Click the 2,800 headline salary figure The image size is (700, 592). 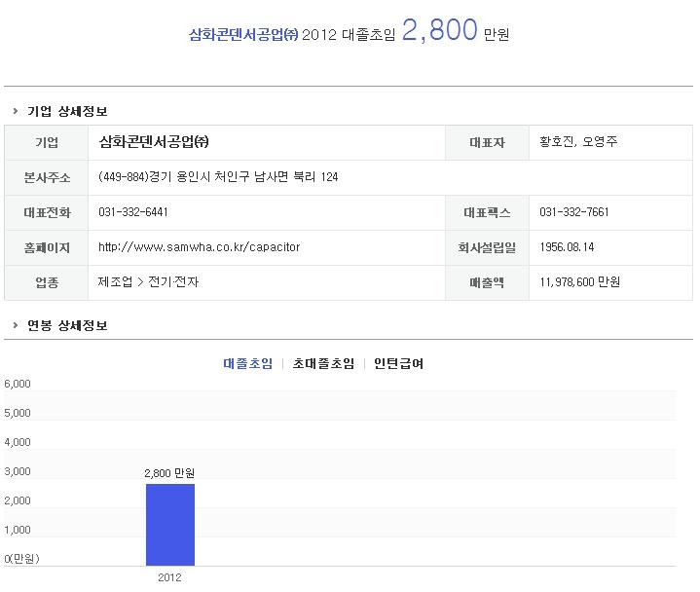tap(440, 30)
